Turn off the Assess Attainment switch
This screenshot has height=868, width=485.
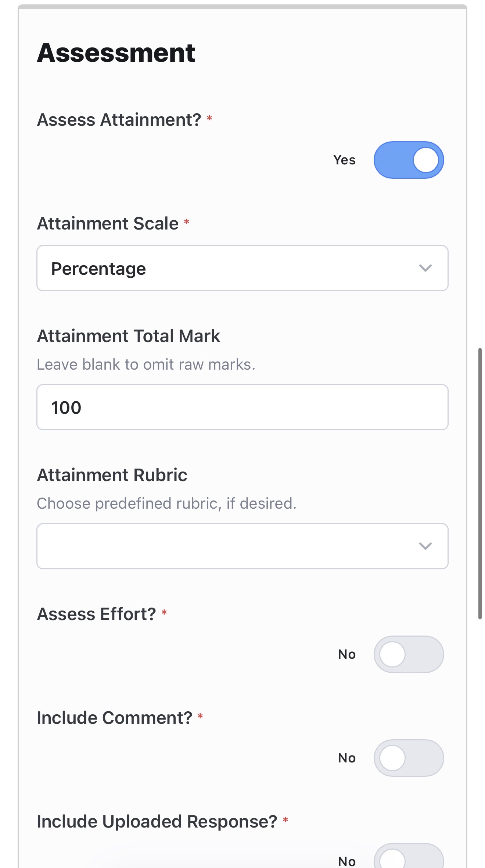click(x=409, y=160)
